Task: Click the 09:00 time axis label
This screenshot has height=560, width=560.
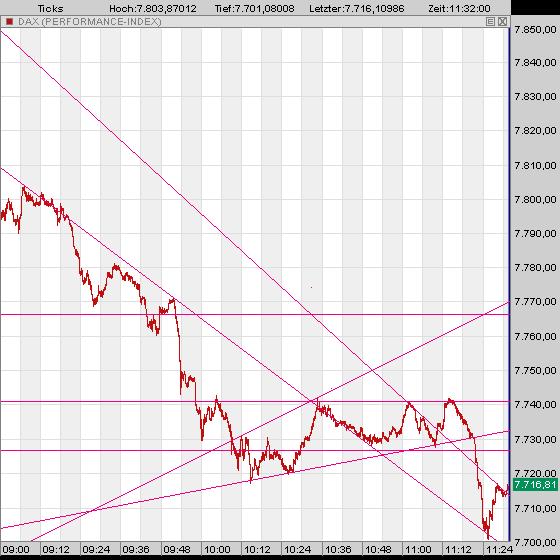Action: coord(15,549)
